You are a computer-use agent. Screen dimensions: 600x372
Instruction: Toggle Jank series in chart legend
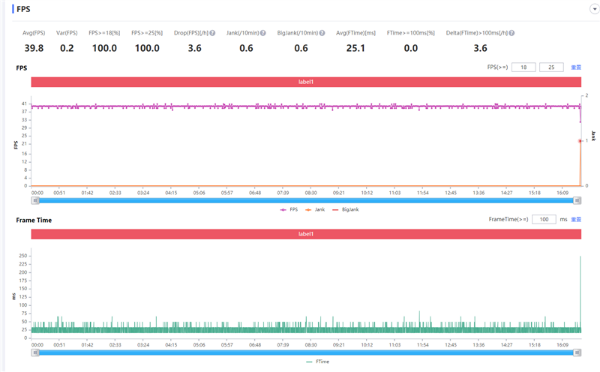tap(315, 210)
